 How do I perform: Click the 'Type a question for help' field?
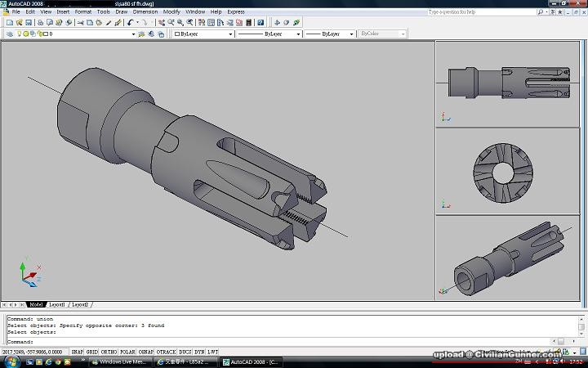pyautogui.click(x=470, y=12)
